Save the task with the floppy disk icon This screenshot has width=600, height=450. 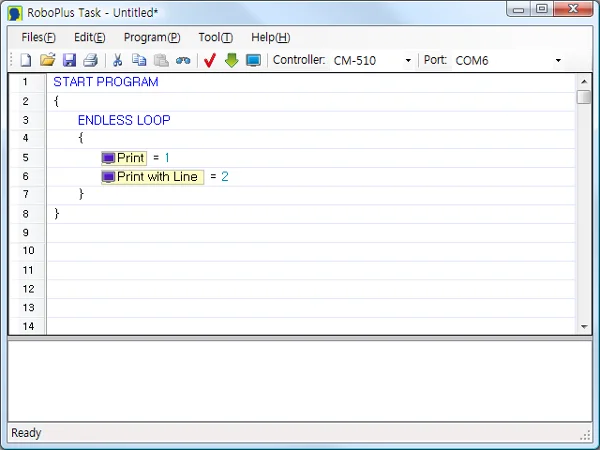(x=69, y=60)
